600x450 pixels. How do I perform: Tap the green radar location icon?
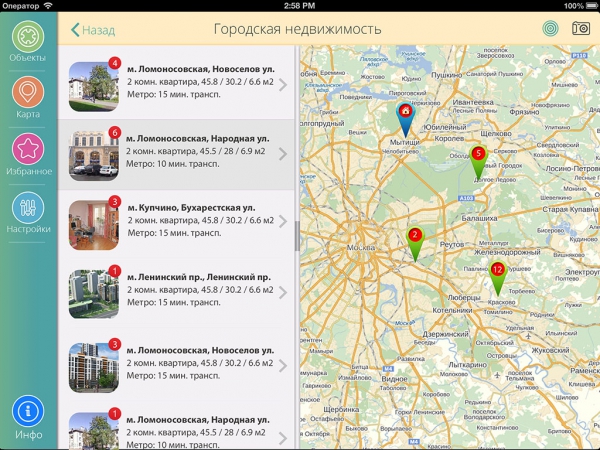tap(550, 29)
